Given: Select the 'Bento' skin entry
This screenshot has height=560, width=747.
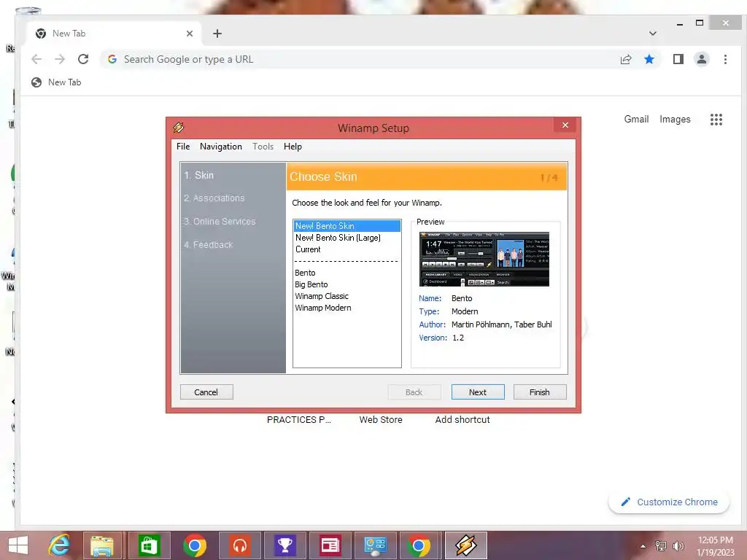Looking at the screenshot, I should (x=347, y=273).
